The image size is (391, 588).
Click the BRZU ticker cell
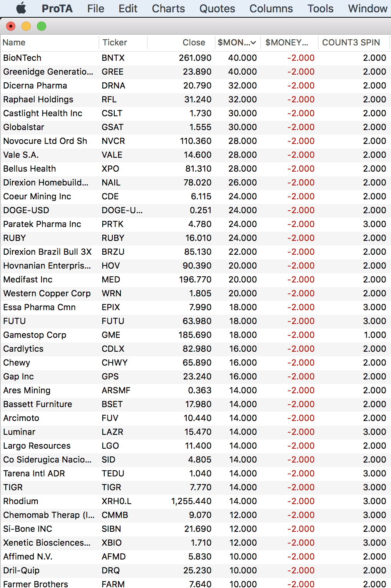113,252
